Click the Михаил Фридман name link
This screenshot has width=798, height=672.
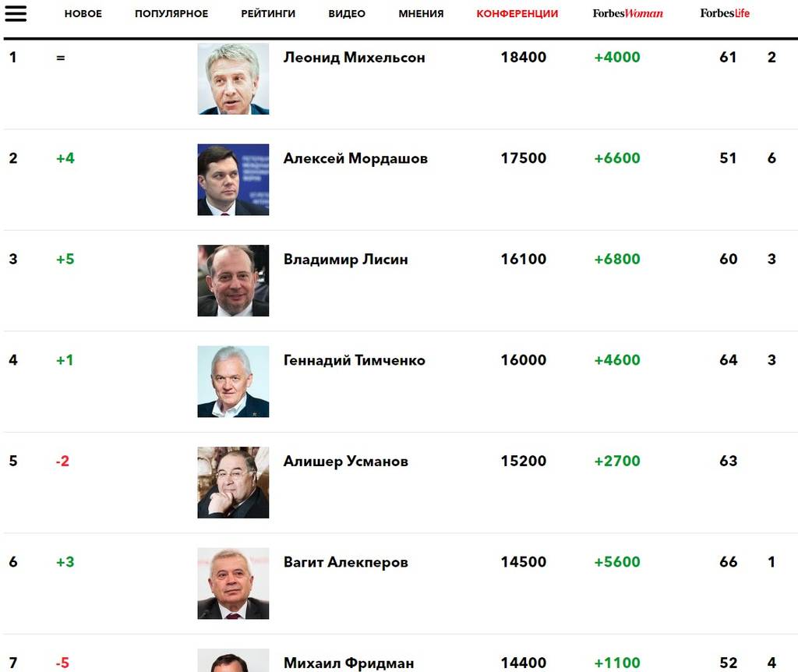pyautogui.click(x=348, y=663)
